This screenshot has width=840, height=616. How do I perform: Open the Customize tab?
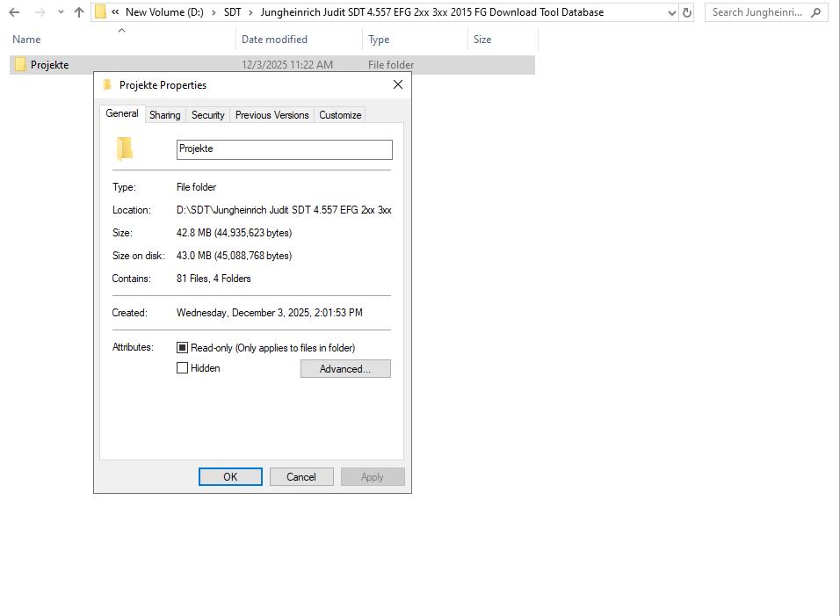(x=340, y=115)
